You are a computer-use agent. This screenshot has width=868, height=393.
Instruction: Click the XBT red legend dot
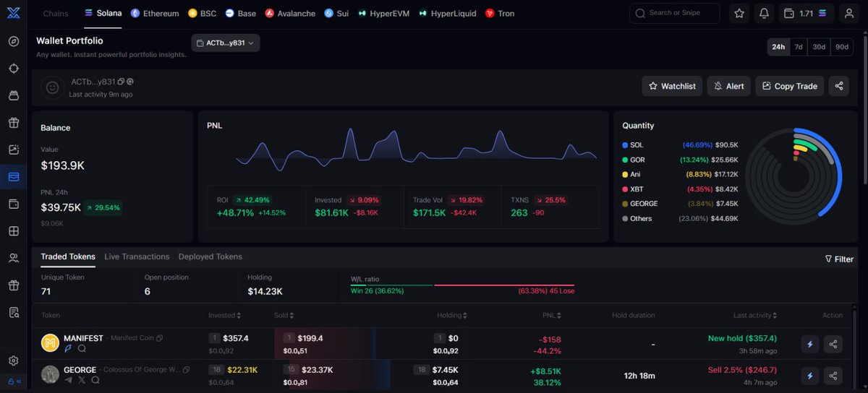(x=625, y=189)
